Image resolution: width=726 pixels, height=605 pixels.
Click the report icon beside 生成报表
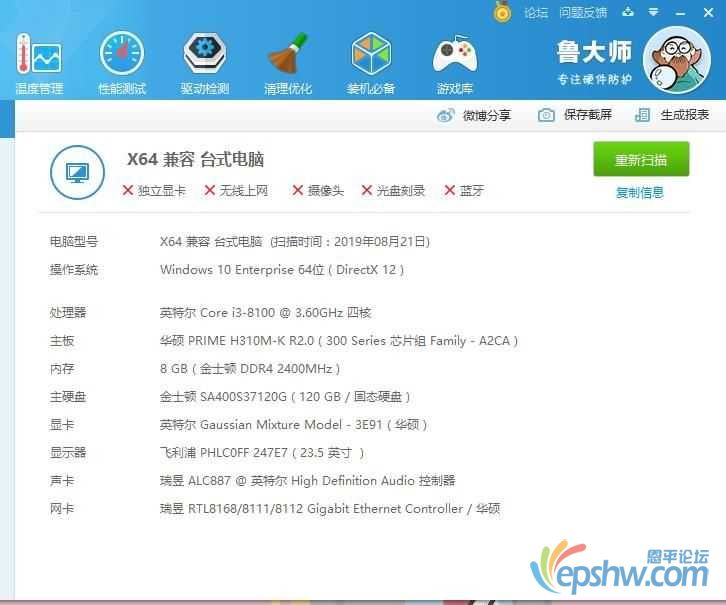click(642, 115)
